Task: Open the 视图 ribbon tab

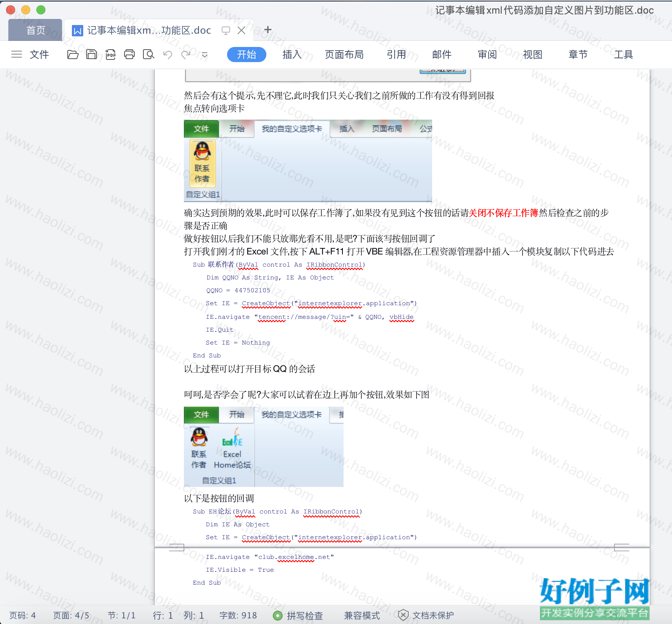Action: 533,55
